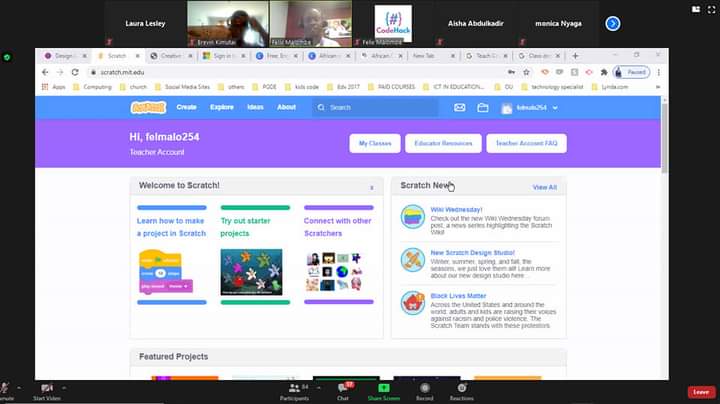Open the PAID COURSES bookmark folder
Image resolution: width=720 pixels, height=404 pixels.
pyautogui.click(x=392, y=87)
